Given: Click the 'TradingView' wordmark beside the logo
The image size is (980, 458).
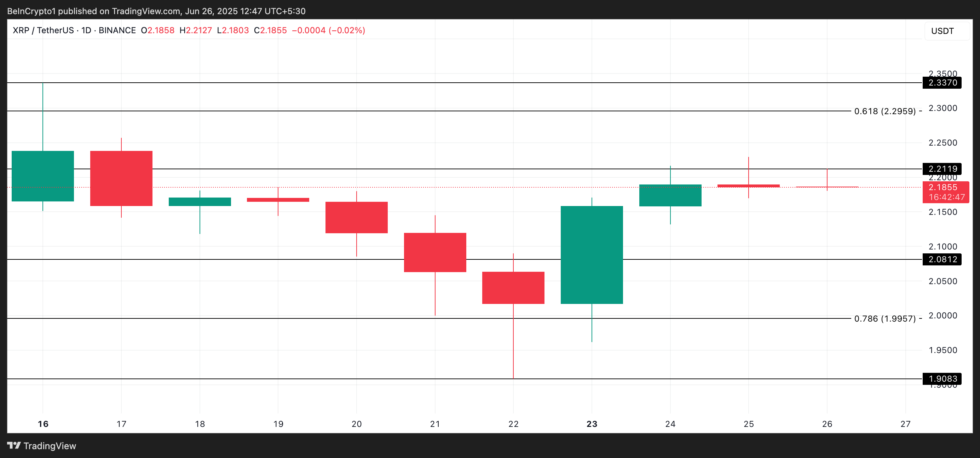Looking at the screenshot, I should (x=50, y=446).
